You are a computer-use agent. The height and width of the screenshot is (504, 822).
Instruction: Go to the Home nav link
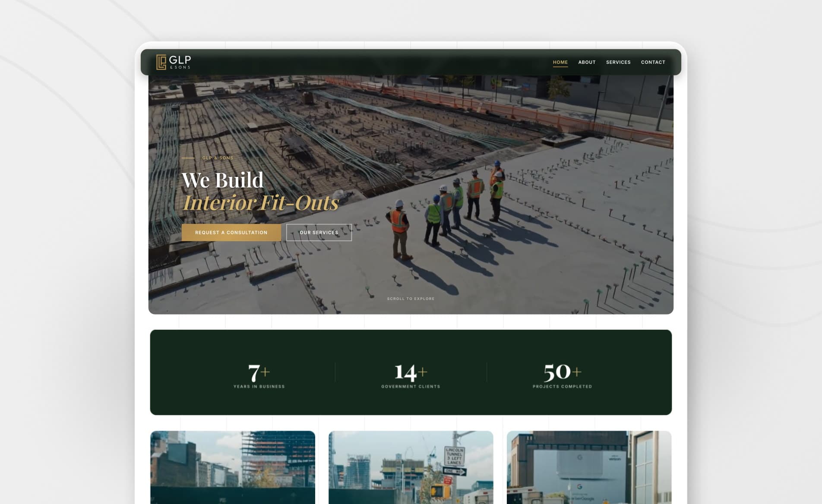click(560, 62)
